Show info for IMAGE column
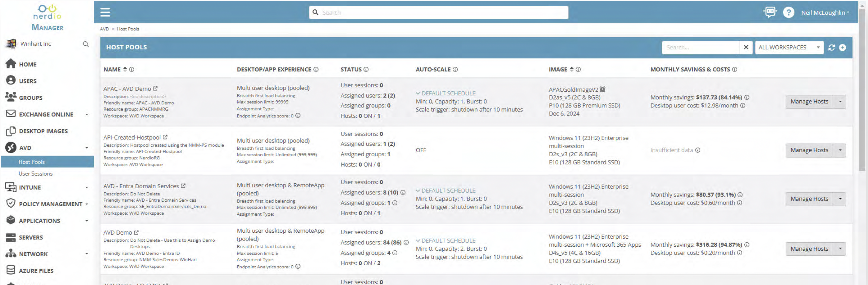The image size is (868, 285). coord(578,69)
